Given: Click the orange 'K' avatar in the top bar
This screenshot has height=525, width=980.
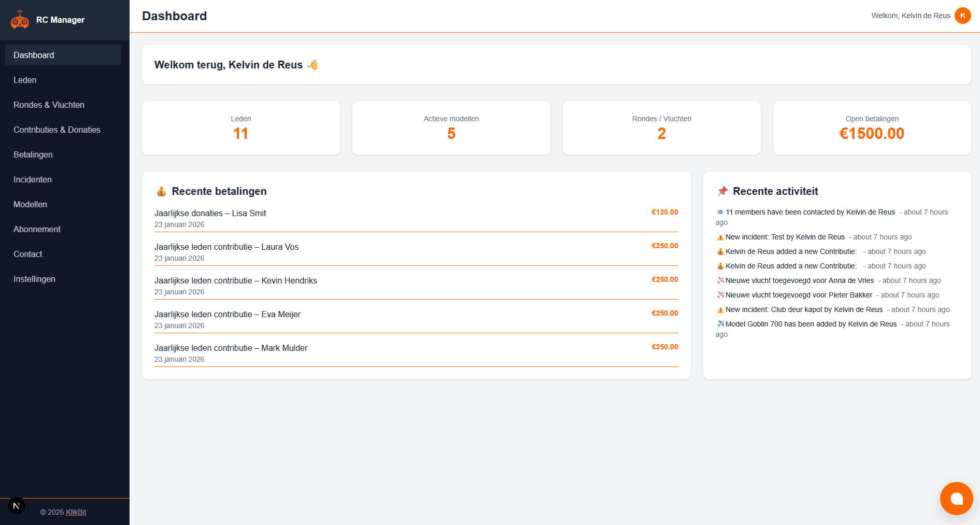Looking at the screenshot, I should [x=963, y=16].
